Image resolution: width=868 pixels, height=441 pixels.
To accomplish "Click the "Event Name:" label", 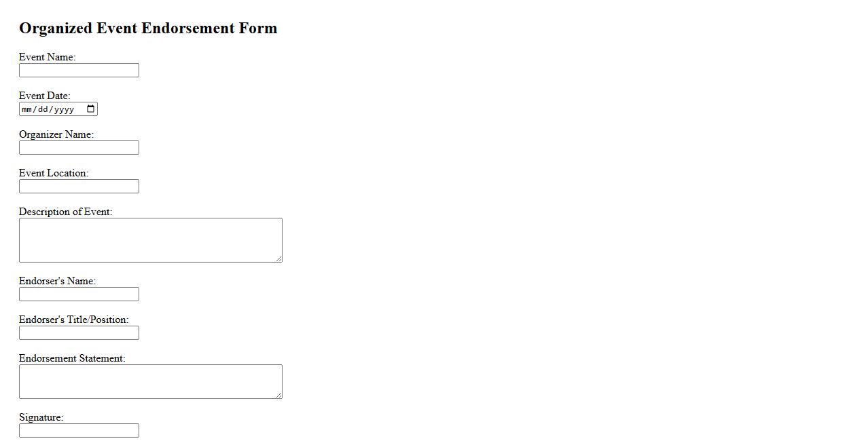I will (x=47, y=57).
